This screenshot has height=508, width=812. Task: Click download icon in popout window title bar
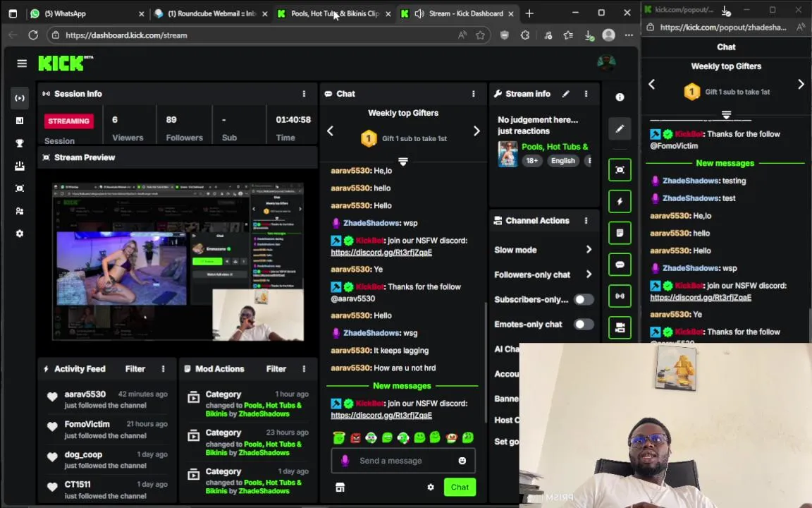(726, 10)
